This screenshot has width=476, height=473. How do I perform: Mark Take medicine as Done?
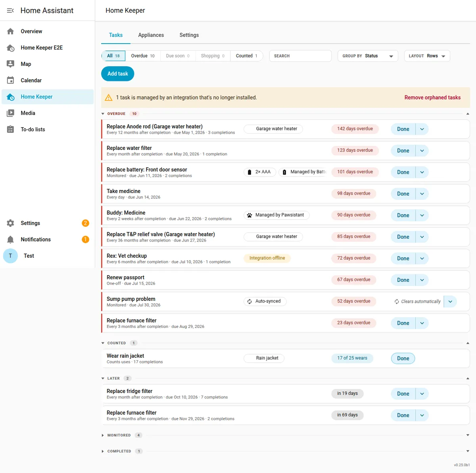pos(403,194)
